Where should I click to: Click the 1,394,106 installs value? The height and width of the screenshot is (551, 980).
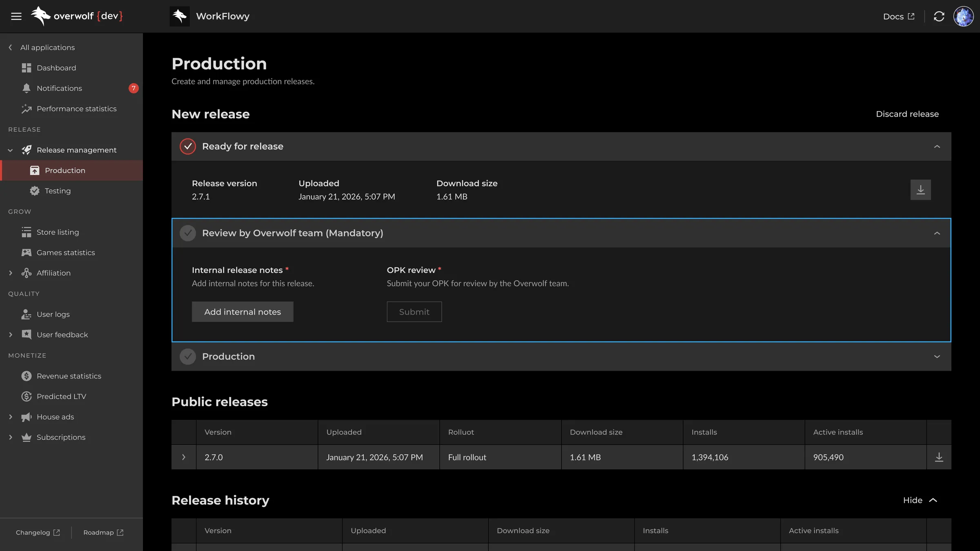tap(710, 457)
